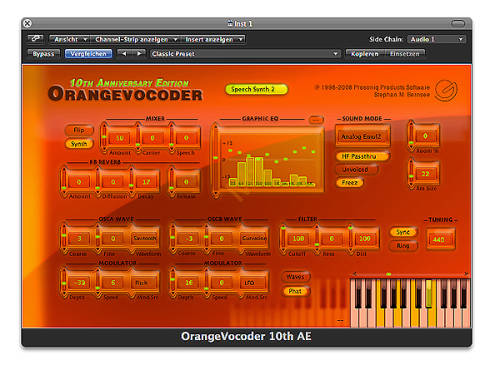500x365 pixels.
Task: Click the Mixer Carrier vertical slider
Action: pos(138,138)
